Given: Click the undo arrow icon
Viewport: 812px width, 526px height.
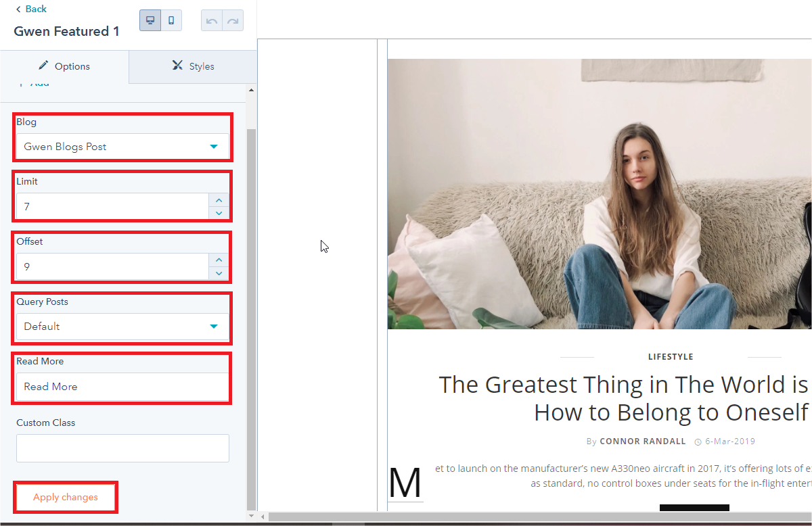Looking at the screenshot, I should tap(212, 21).
